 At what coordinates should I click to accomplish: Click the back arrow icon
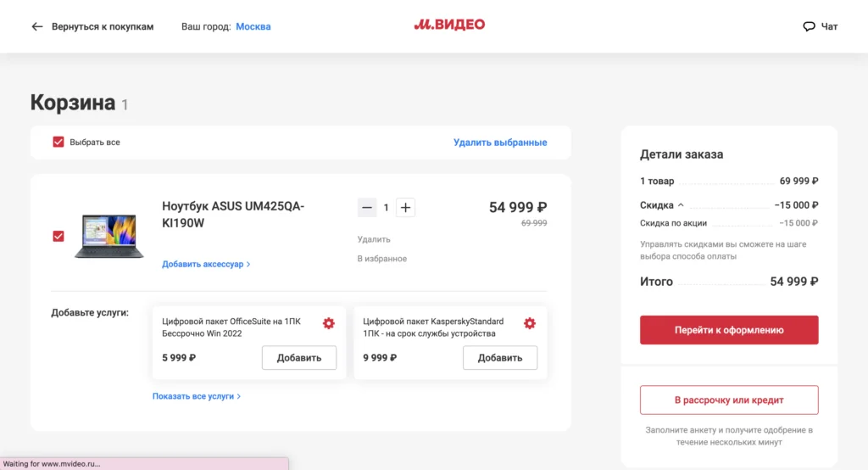tap(36, 26)
